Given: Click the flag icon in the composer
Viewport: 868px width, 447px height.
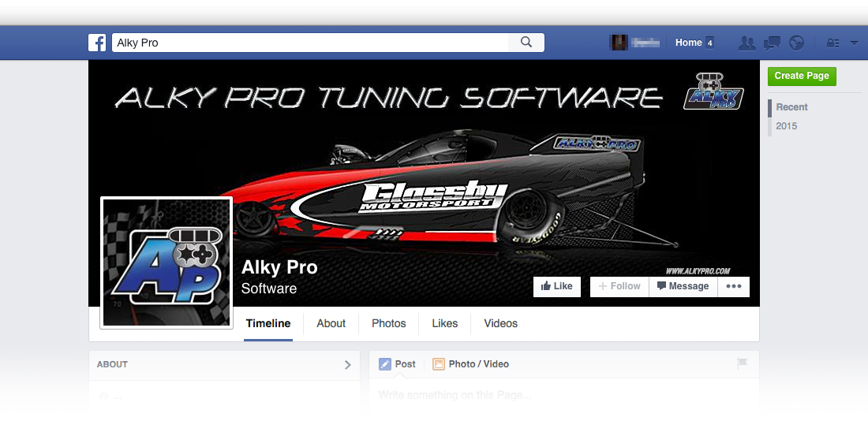Looking at the screenshot, I should 742,363.
